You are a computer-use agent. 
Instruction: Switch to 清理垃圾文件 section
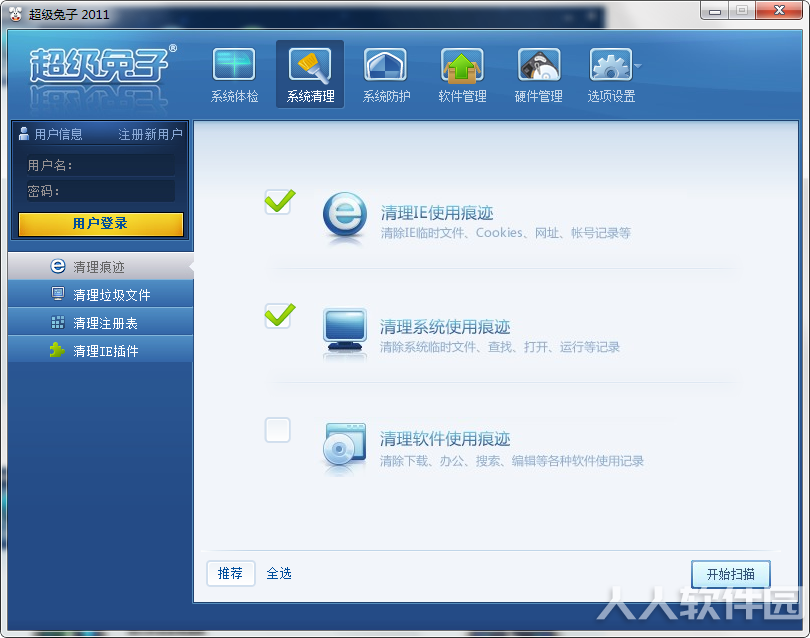[101, 294]
